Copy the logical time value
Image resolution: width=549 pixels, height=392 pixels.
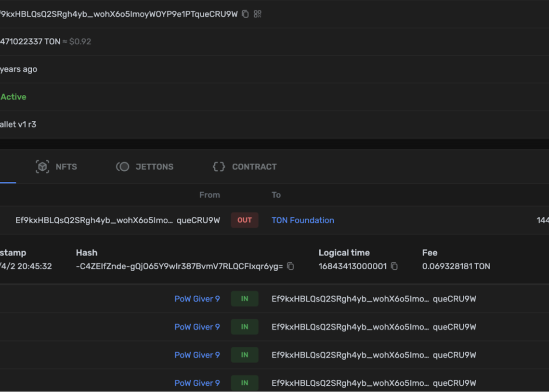pyautogui.click(x=394, y=266)
